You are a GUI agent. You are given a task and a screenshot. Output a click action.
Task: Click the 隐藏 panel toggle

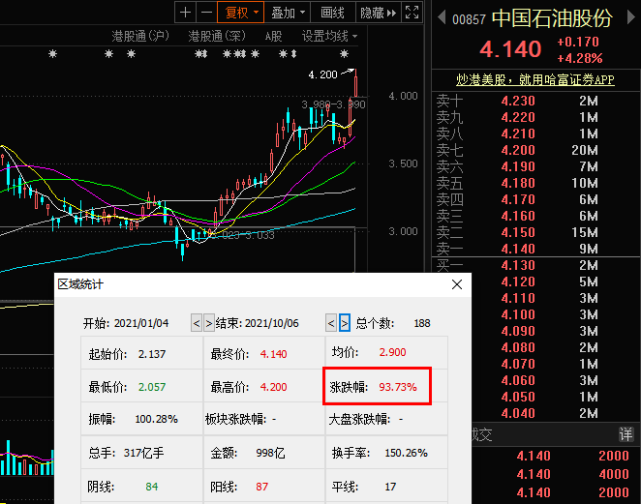click(378, 12)
